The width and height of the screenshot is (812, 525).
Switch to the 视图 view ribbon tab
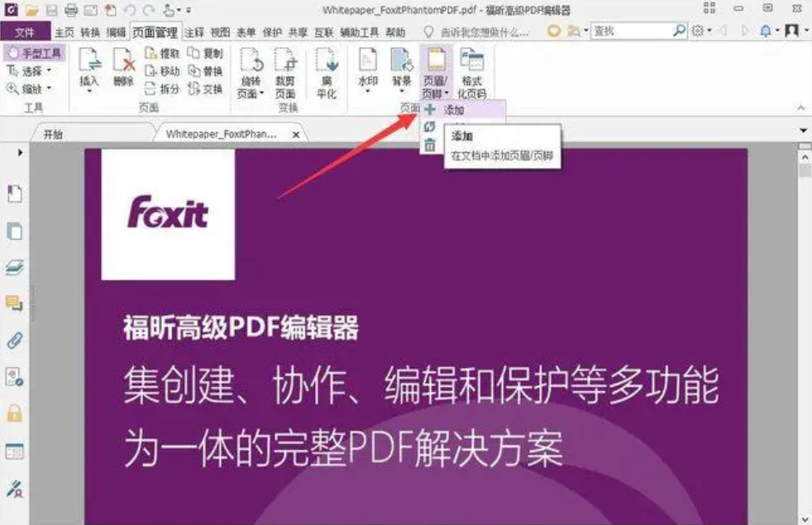pos(220,32)
